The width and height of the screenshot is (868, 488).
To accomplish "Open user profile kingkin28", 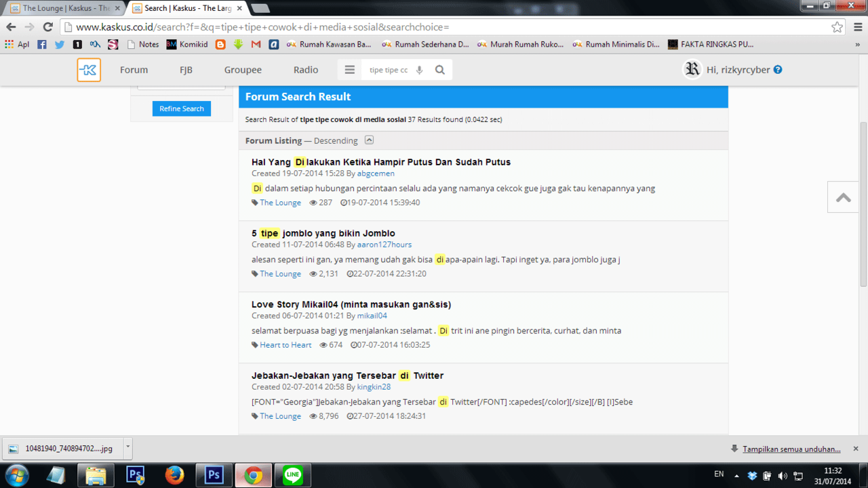I will click(x=374, y=387).
